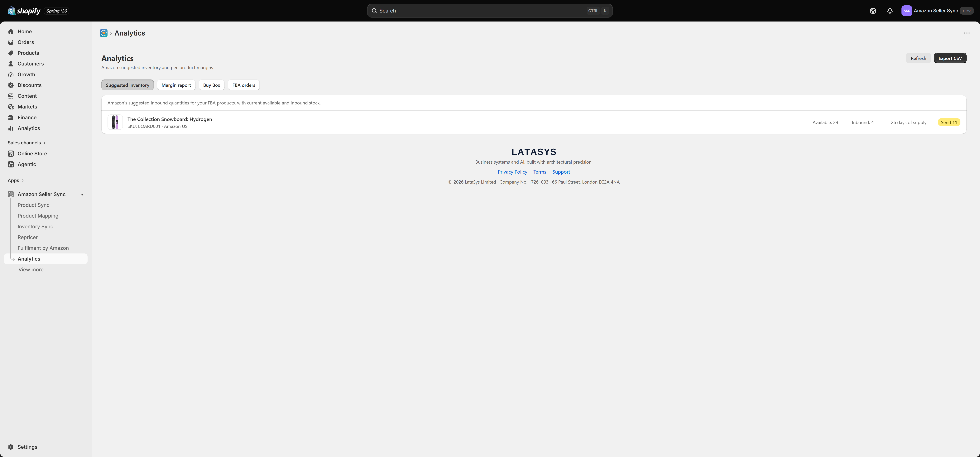
Task: Open the sidekick assistant icon in top bar
Action: (873, 11)
